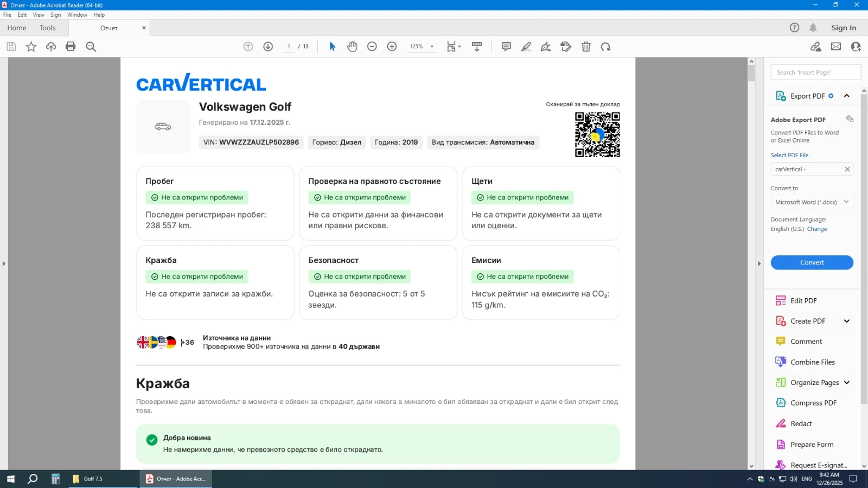Go to next page arrow
868x488 pixels.
[268, 47]
